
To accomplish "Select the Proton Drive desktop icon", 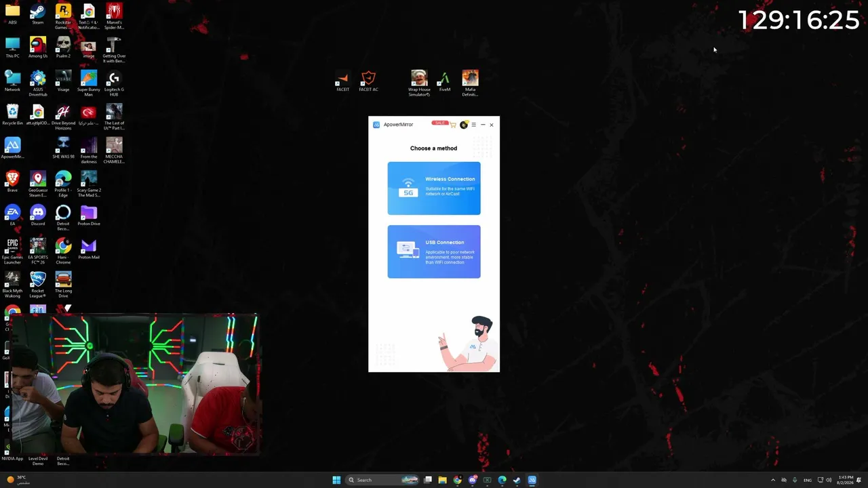I will (x=88, y=216).
